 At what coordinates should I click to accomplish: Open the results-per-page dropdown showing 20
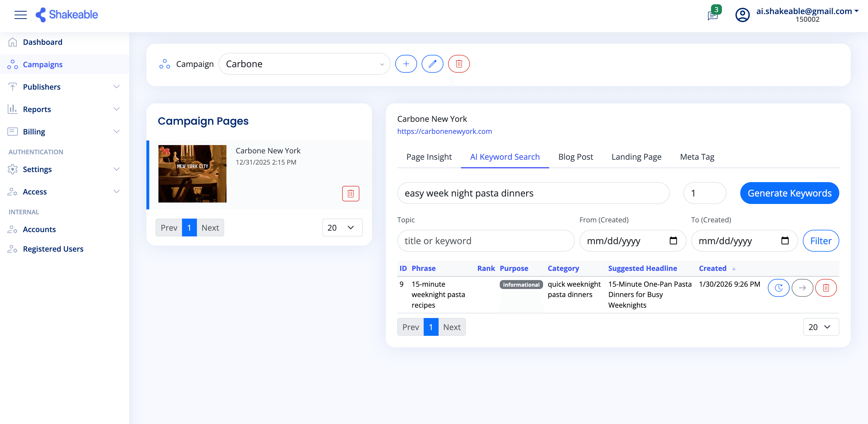click(821, 327)
